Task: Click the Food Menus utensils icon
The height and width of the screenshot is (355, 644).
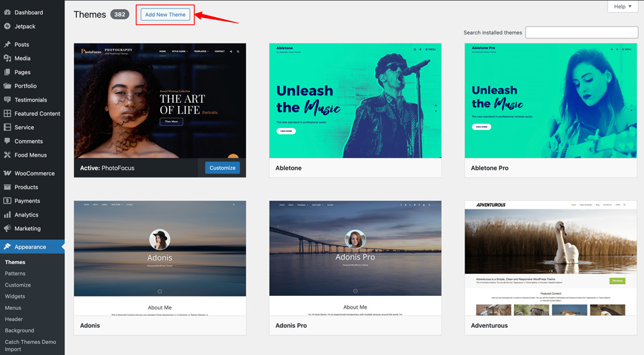Action: [7, 155]
